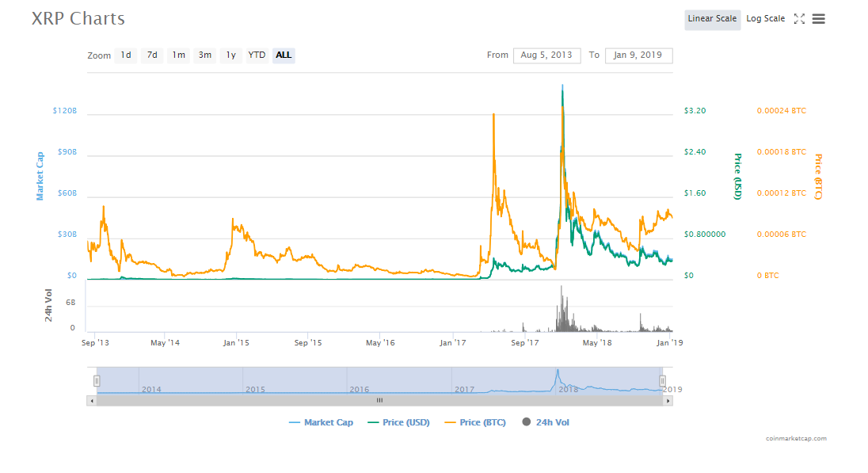
Task: Click the May '18 x-axis label
Action: pyautogui.click(x=597, y=343)
